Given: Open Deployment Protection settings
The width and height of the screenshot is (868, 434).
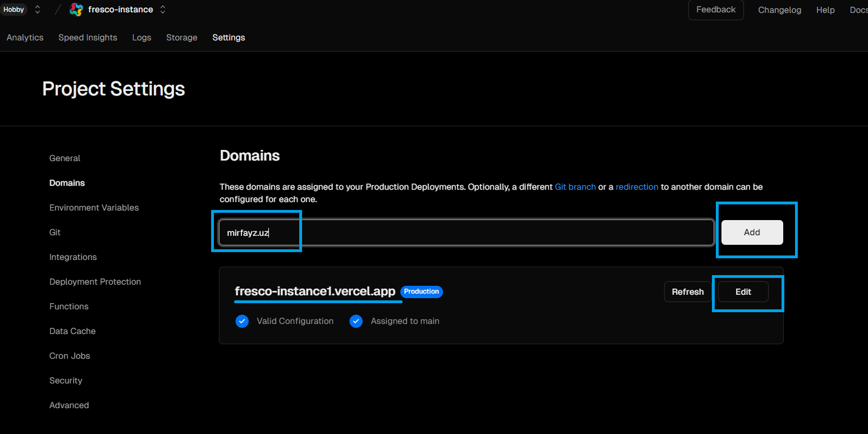Looking at the screenshot, I should (x=95, y=282).
